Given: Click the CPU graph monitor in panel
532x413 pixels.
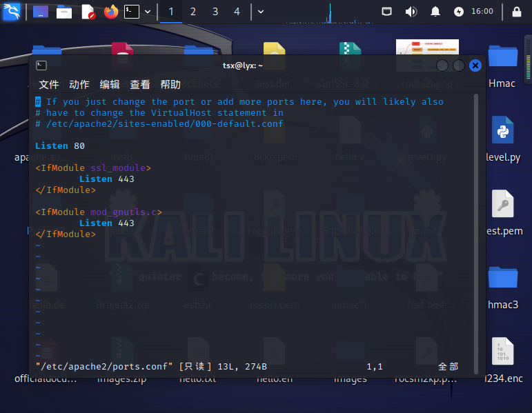Looking at the screenshot, I should (x=329, y=13).
